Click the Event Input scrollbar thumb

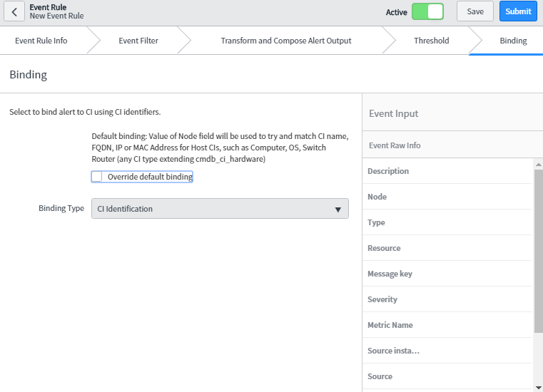click(538, 249)
